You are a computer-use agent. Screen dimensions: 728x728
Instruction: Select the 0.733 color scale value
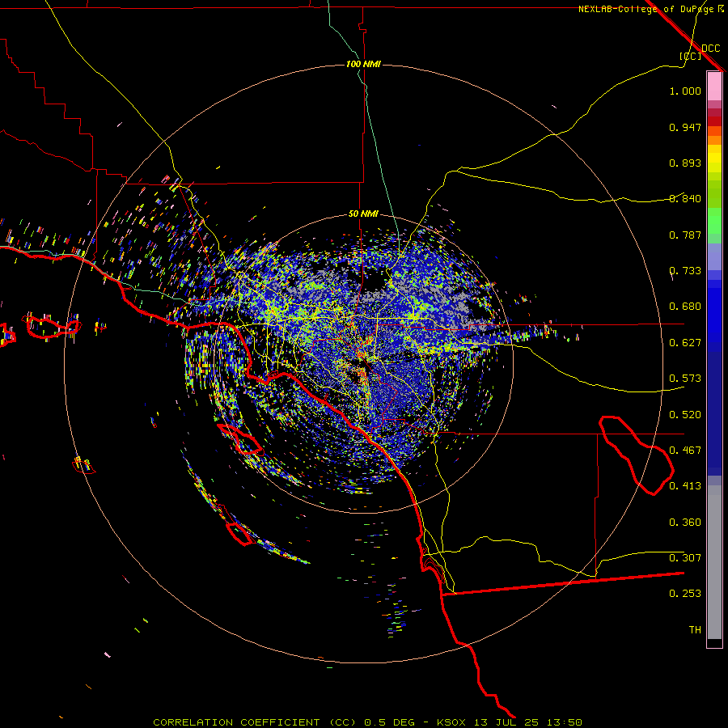tap(685, 271)
